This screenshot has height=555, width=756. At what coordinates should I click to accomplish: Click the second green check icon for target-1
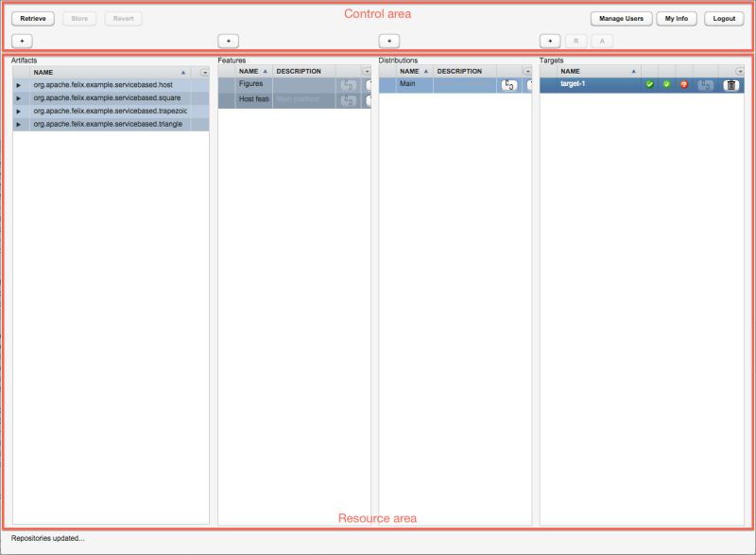(x=667, y=84)
